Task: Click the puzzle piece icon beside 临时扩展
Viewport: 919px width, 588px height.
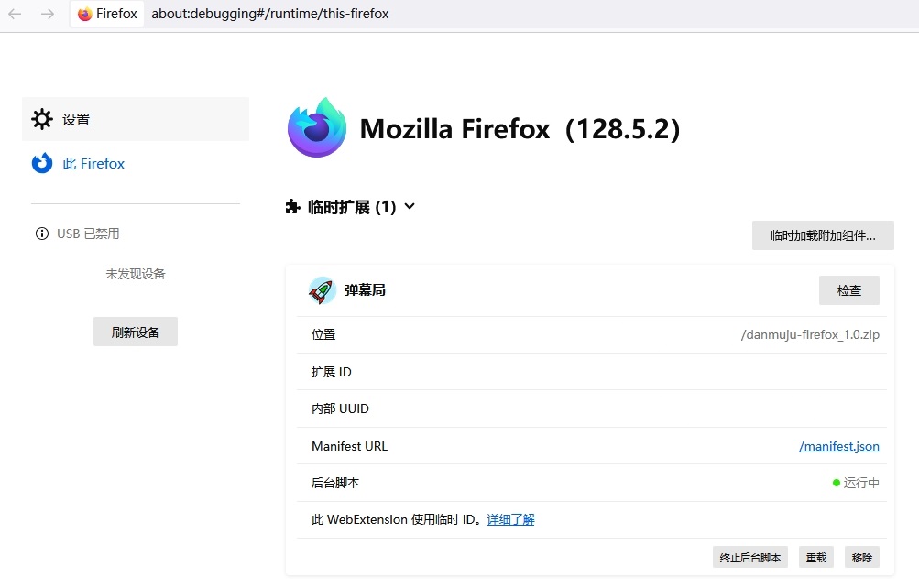Action: click(293, 207)
